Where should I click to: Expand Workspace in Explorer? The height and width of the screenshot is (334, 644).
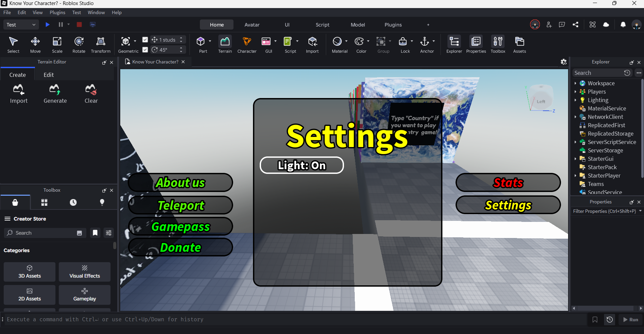coord(575,83)
